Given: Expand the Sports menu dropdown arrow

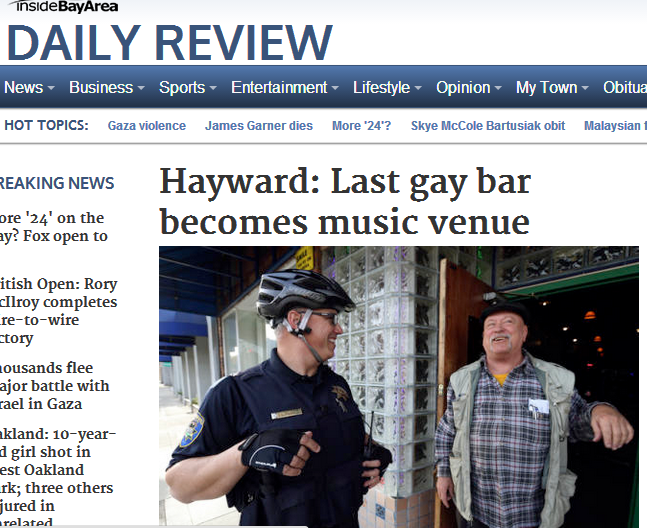Looking at the screenshot, I should tap(213, 88).
